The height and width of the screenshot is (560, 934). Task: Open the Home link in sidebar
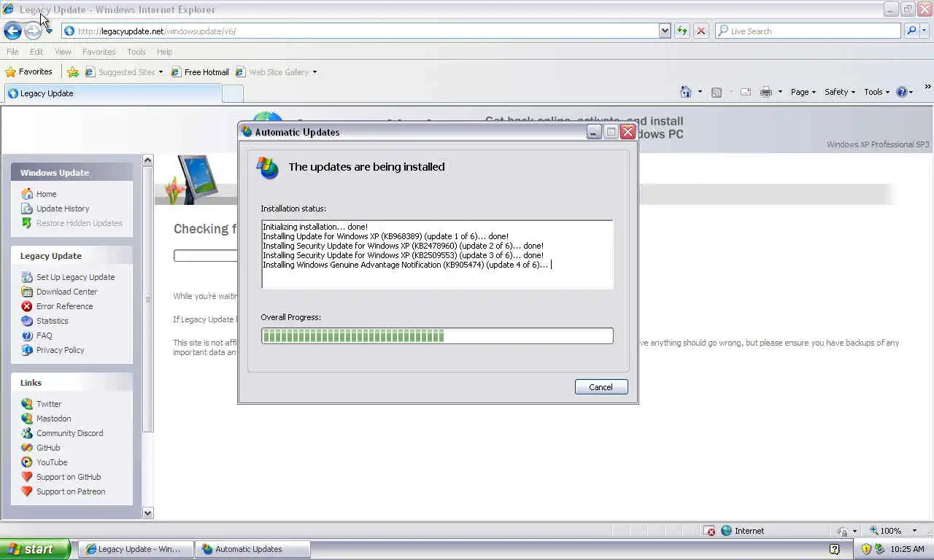(x=46, y=194)
